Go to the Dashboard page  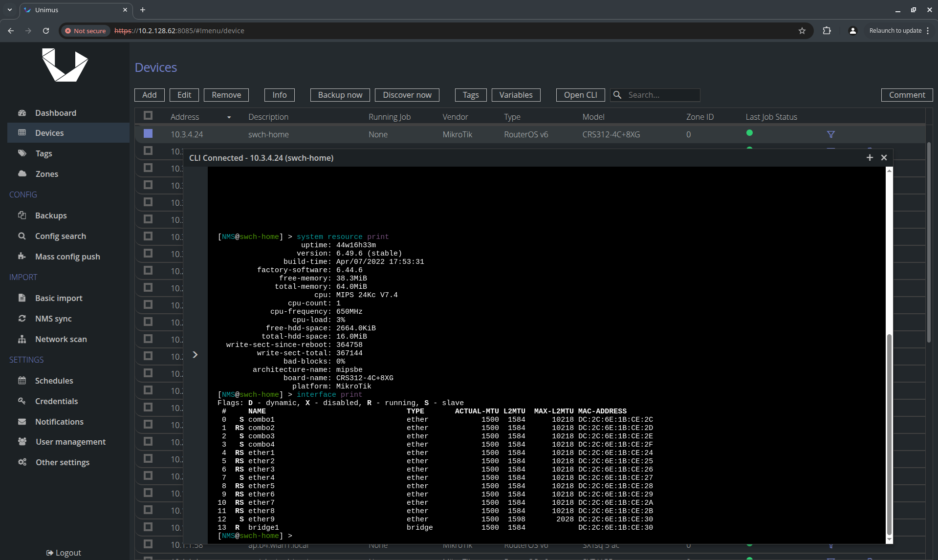coord(56,113)
